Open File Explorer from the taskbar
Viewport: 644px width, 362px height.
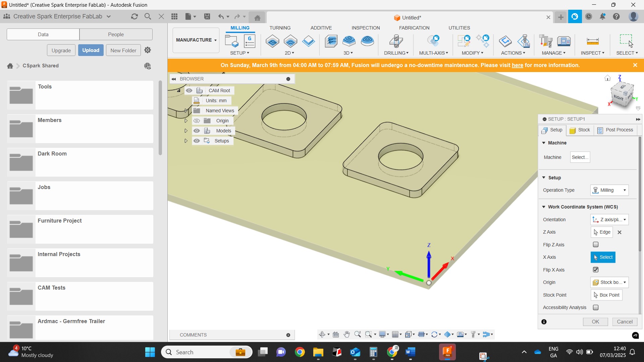(318, 352)
